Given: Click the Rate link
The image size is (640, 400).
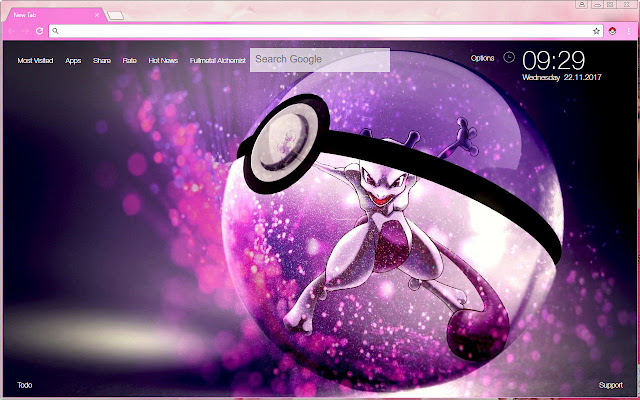Looking at the screenshot, I should coord(129,60).
